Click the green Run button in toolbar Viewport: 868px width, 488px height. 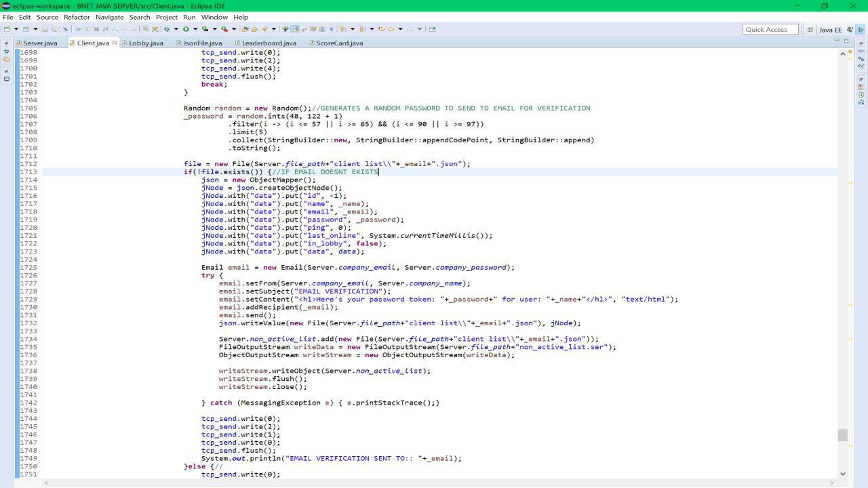click(x=186, y=29)
